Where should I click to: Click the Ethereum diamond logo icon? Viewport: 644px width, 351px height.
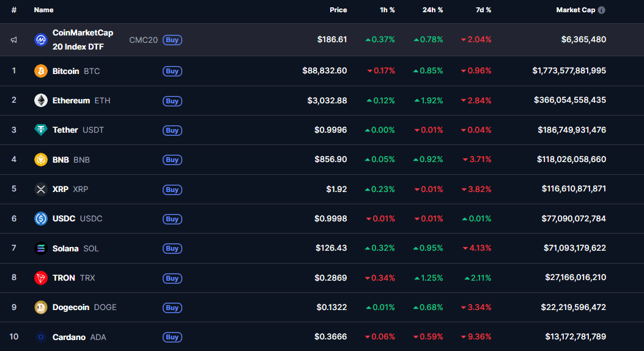[x=41, y=100]
